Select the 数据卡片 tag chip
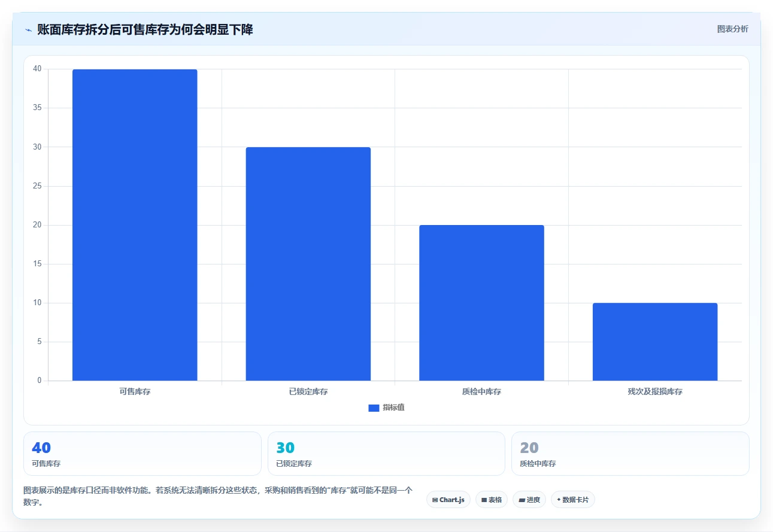 click(x=573, y=500)
